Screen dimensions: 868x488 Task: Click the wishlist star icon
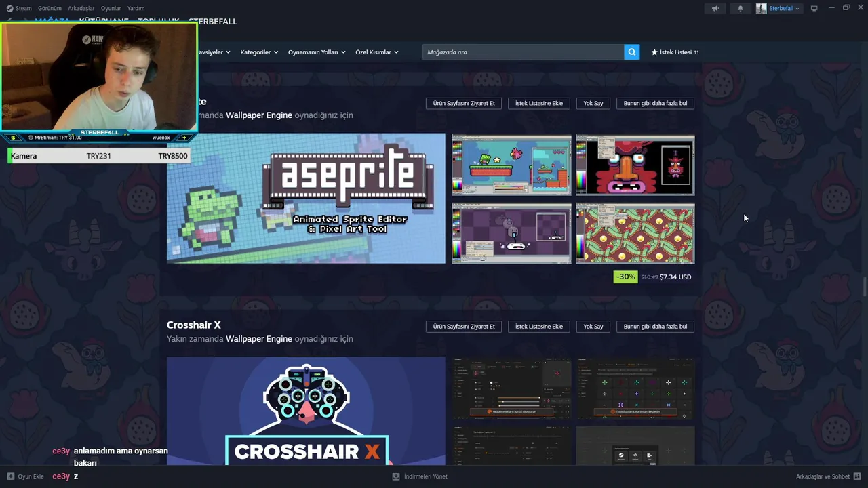tap(654, 52)
